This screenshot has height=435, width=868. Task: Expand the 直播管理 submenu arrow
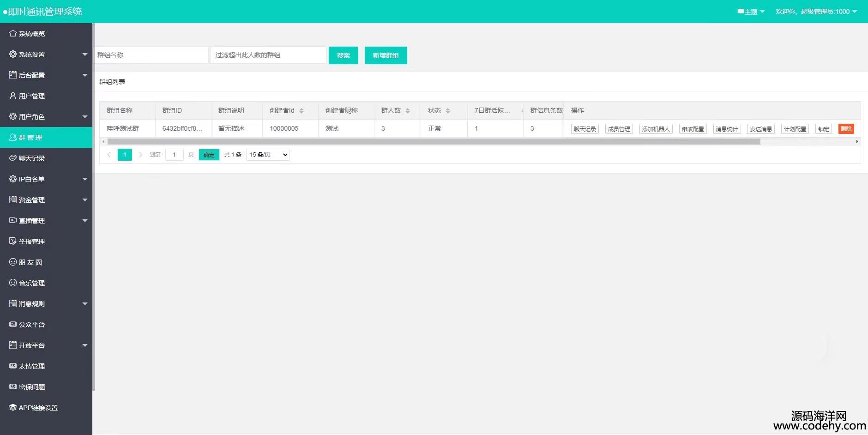(x=84, y=221)
